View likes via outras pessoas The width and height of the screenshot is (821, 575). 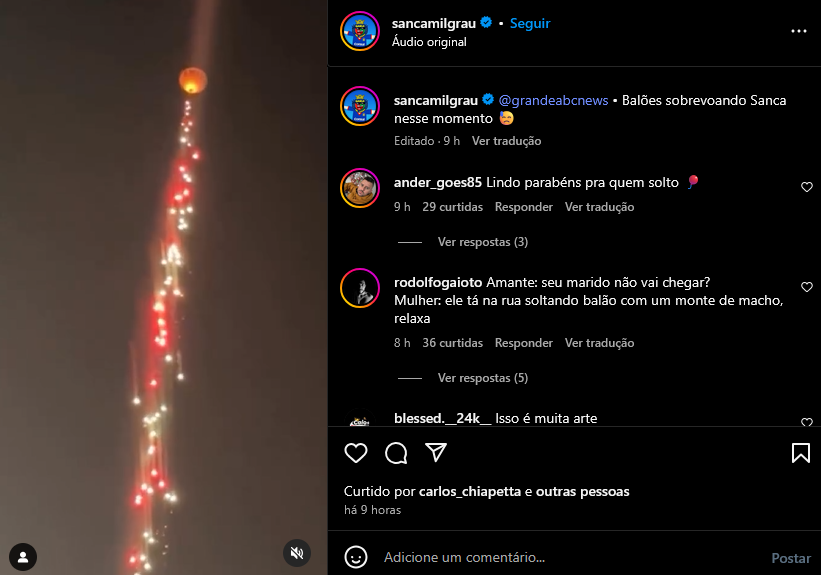[x=582, y=491]
